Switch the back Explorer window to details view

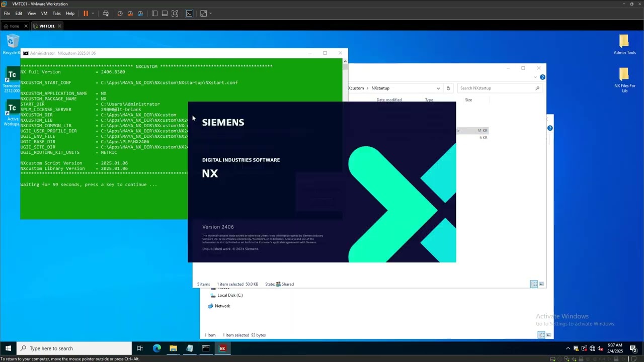pos(541,335)
